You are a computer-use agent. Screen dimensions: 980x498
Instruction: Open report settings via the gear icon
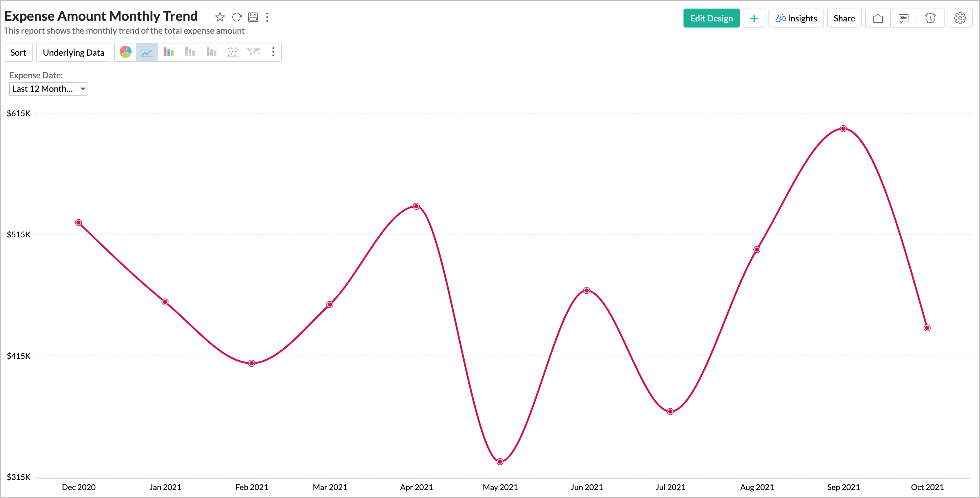pos(960,17)
